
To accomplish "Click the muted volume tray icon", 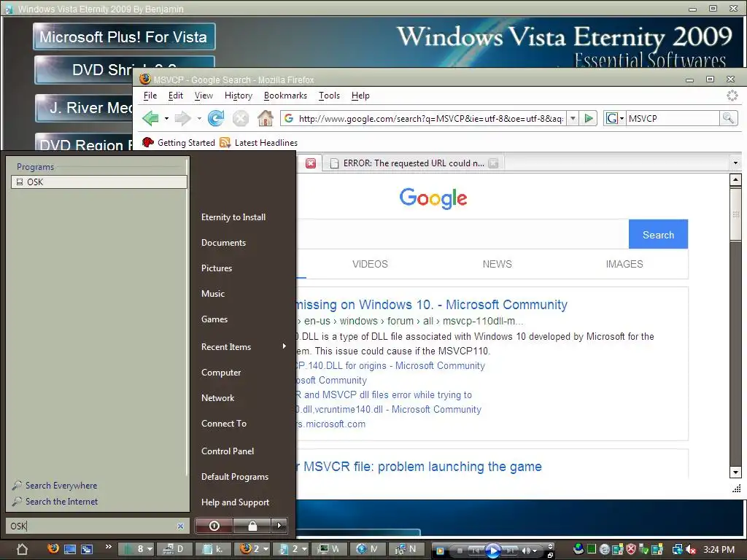I will point(690,550).
